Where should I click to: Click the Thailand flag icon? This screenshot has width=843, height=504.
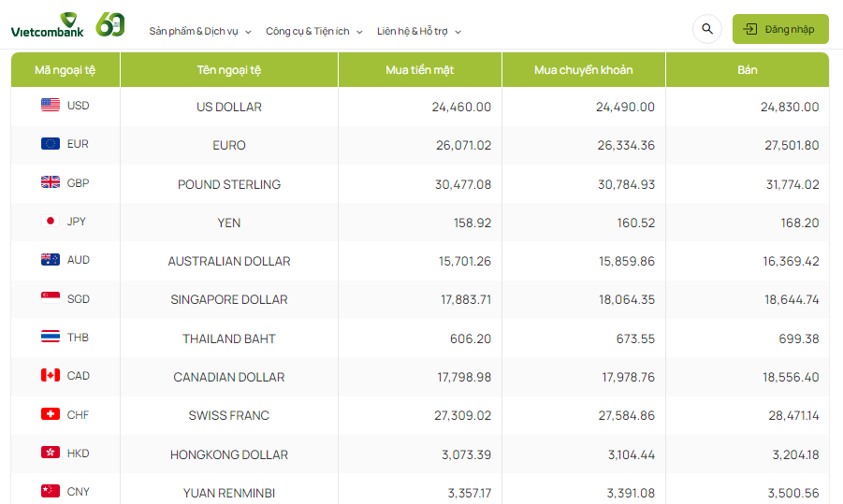[x=51, y=338]
